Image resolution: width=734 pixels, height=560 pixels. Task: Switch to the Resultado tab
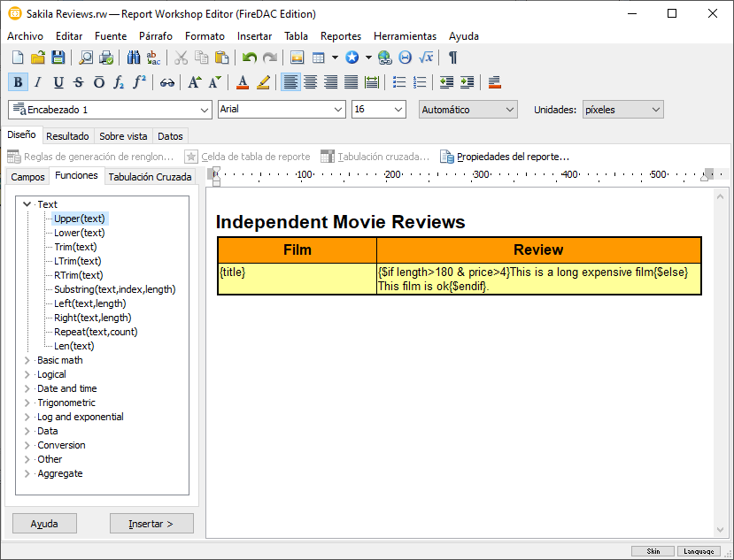[67, 136]
